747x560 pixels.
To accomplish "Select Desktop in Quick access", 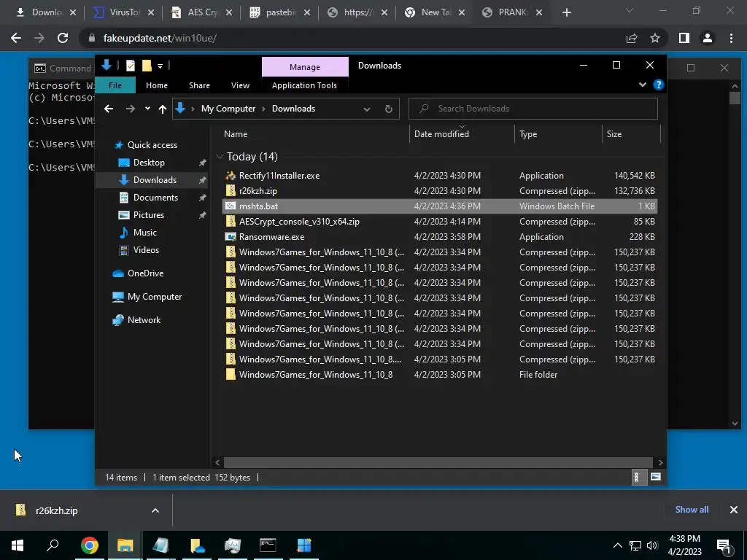I will tap(149, 163).
